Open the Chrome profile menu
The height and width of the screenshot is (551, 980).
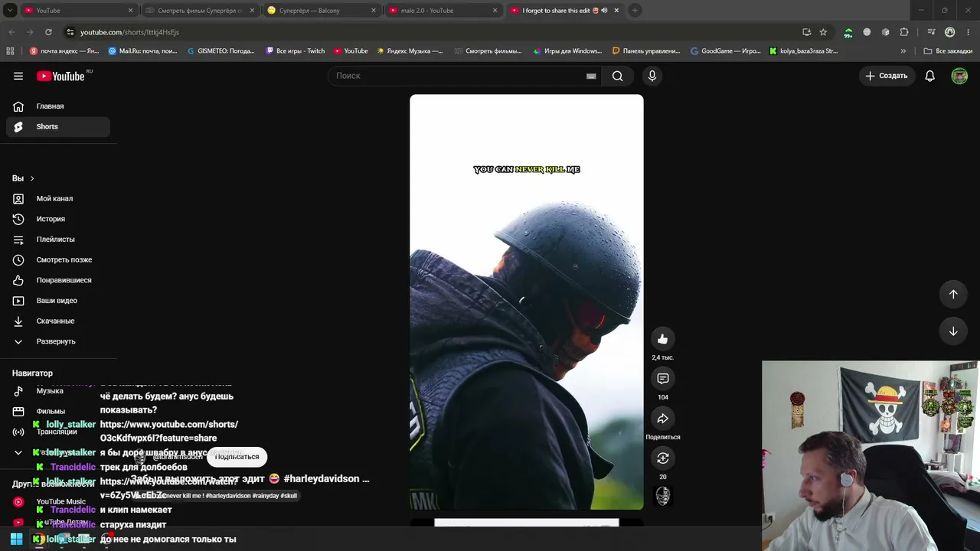(949, 32)
